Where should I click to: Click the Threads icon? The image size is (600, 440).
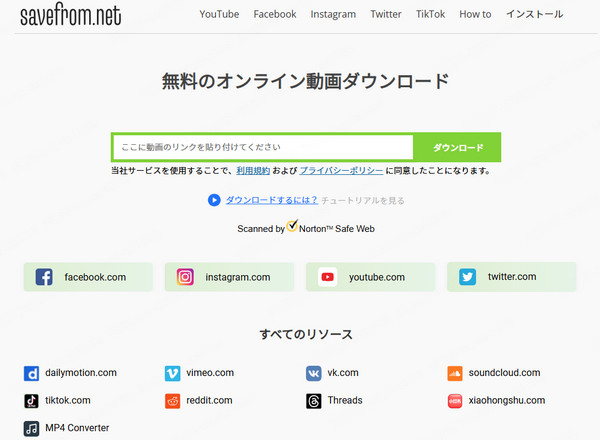tap(314, 401)
